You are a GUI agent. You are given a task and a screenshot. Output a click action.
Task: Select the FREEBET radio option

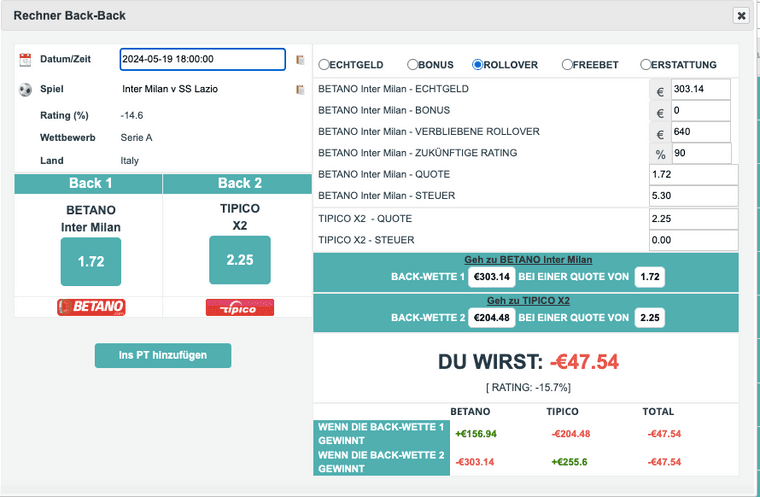click(568, 65)
